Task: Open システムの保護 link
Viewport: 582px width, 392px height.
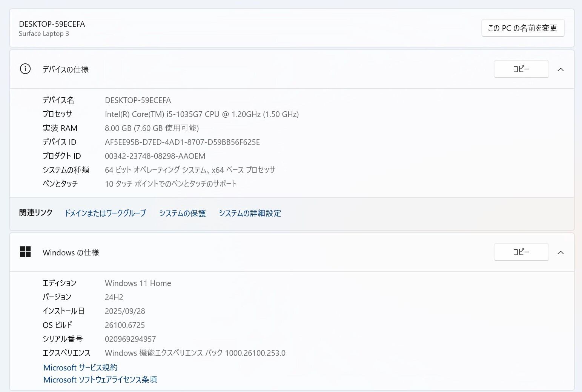Action: pyautogui.click(x=183, y=213)
